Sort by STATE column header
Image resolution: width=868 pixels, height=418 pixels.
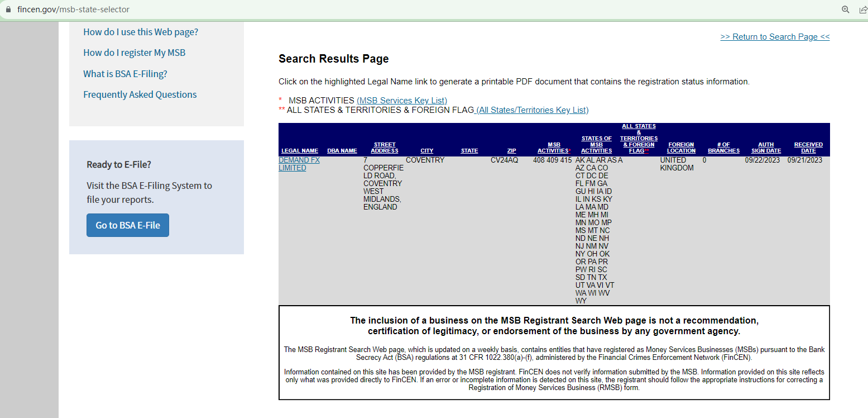pyautogui.click(x=469, y=151)
